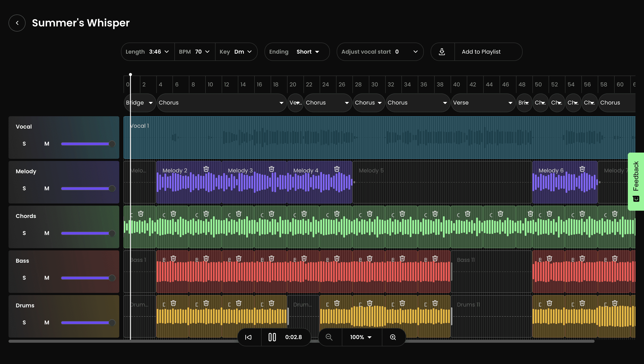Click the zoom out magnifier icon
644x364 pixels.
tap(329, 337)
